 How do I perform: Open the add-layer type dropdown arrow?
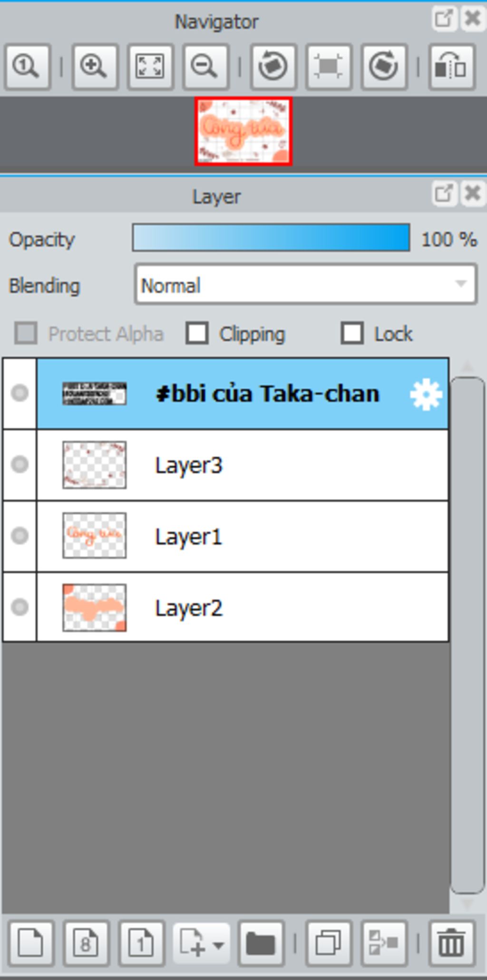pyautogui.click(x=218, y=944)
